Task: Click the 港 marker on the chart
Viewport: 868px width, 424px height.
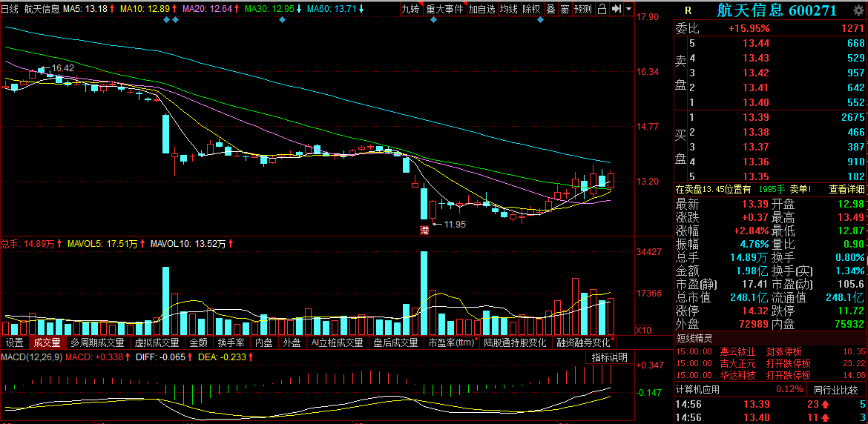Action: pyautogui.click(x=424, y=231)
